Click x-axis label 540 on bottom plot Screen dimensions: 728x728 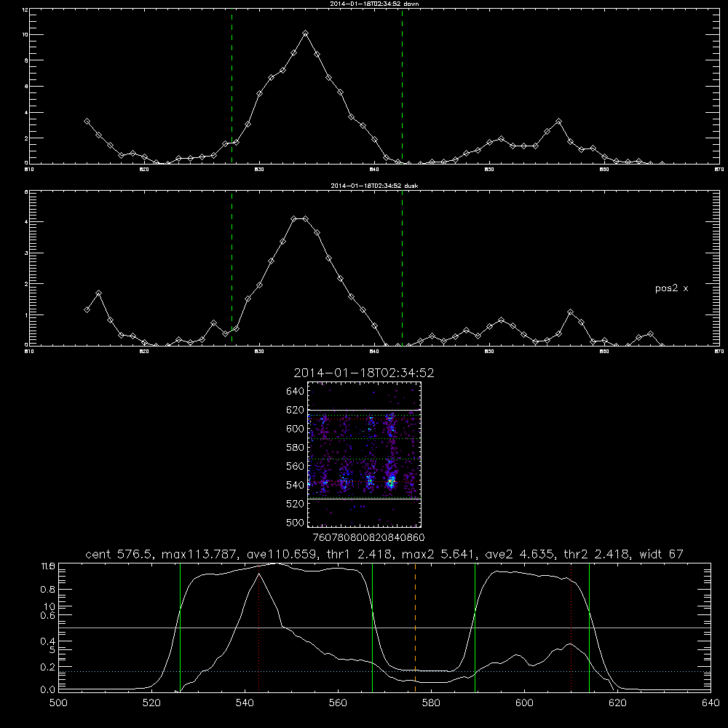pos(245,703)
